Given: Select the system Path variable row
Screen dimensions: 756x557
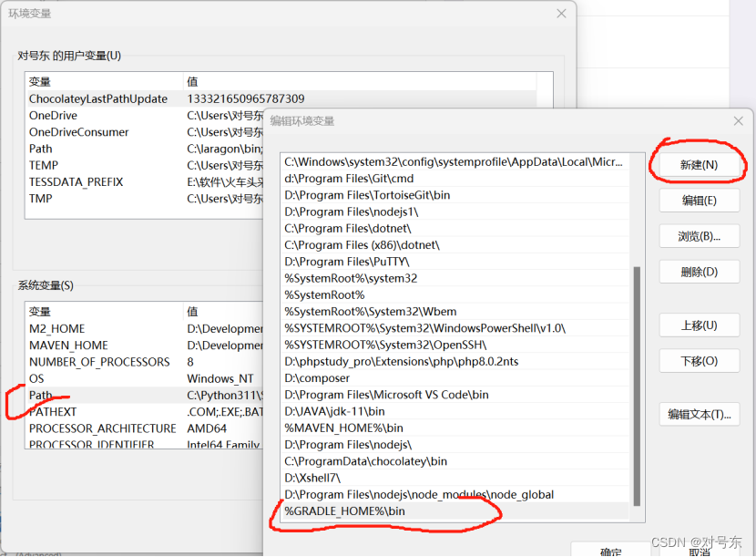Looking at the screenshot, I should 145,396.
